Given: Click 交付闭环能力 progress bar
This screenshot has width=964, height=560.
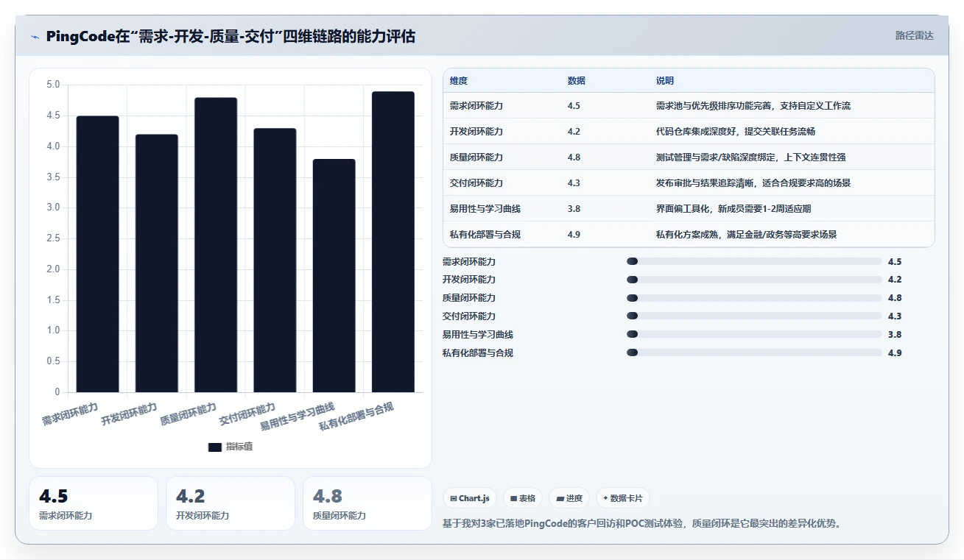Looking at the screenshot, I should coord(754,316).
